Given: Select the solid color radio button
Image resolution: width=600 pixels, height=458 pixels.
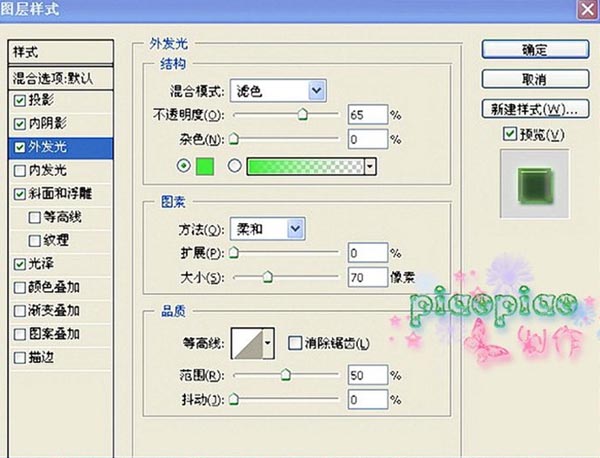Looking at the screenshot, I should pos(182,166).
